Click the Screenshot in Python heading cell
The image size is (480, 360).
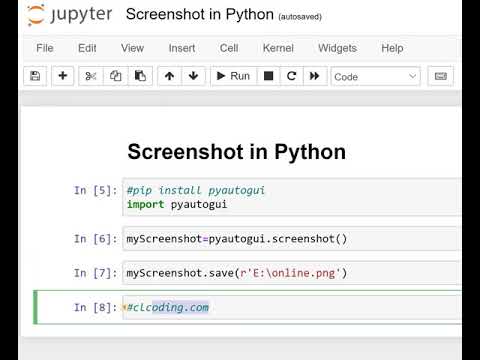click(237, 152)
